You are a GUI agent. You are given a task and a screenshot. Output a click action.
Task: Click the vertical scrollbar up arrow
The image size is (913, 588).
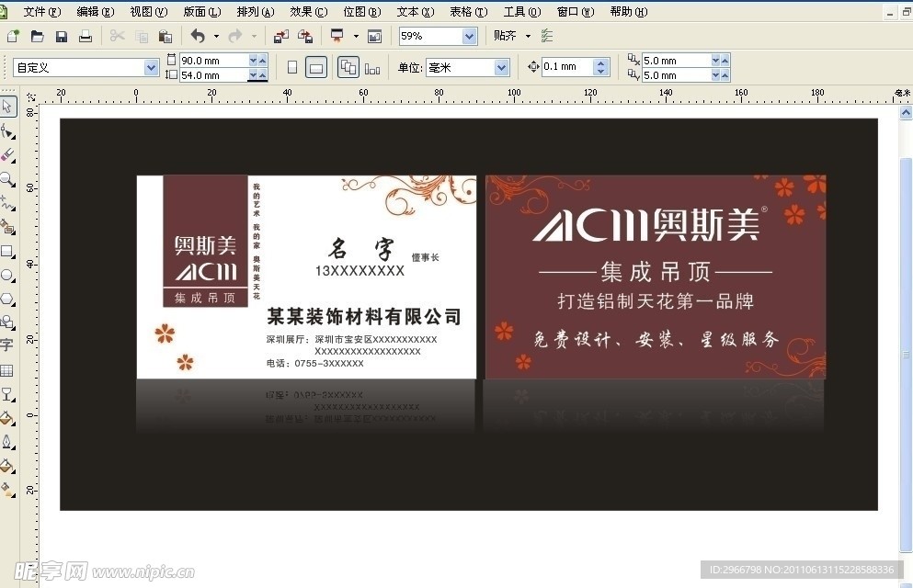(906, 113)
